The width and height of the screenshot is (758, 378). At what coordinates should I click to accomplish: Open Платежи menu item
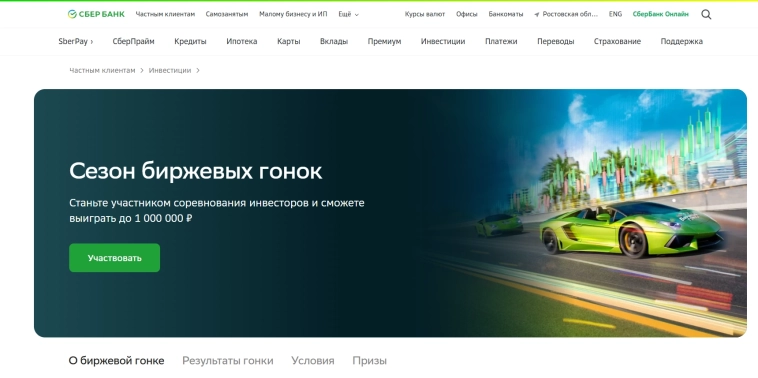[x=501, y=42]
